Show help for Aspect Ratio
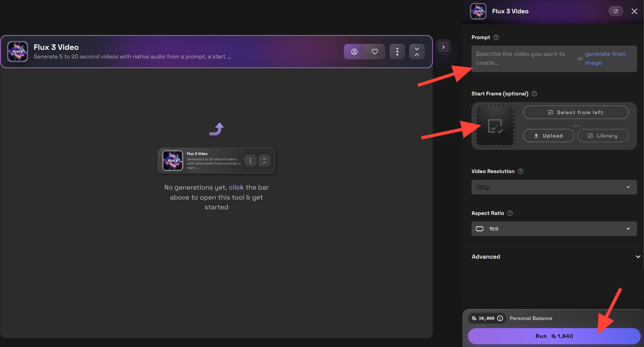The height and width of the screenshot is (347, 644). [510, 213]
